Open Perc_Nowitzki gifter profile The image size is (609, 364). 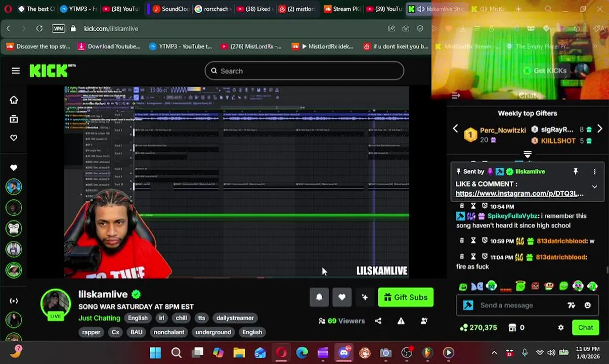click(x=503, y=130)
